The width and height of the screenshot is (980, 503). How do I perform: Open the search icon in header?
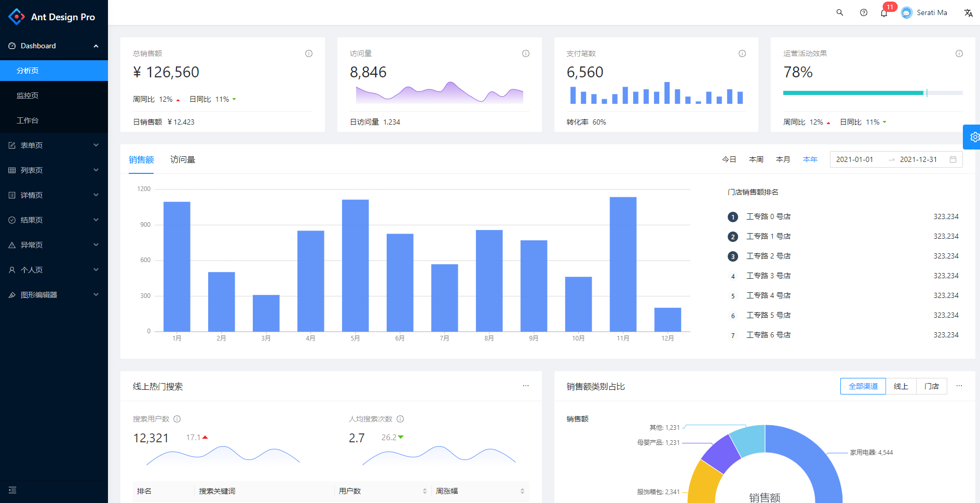(839, 12)
